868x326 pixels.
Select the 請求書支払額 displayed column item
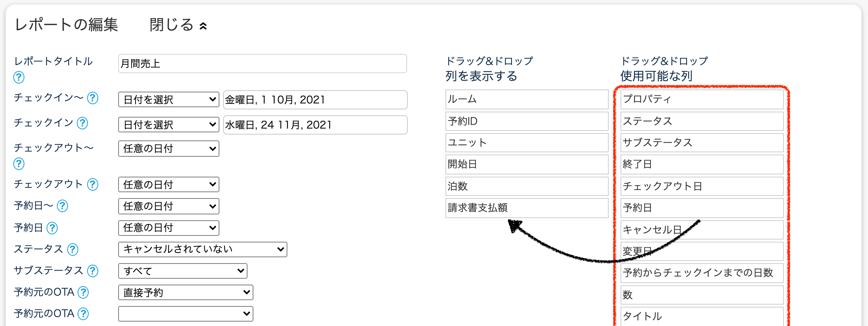[526, 208]
